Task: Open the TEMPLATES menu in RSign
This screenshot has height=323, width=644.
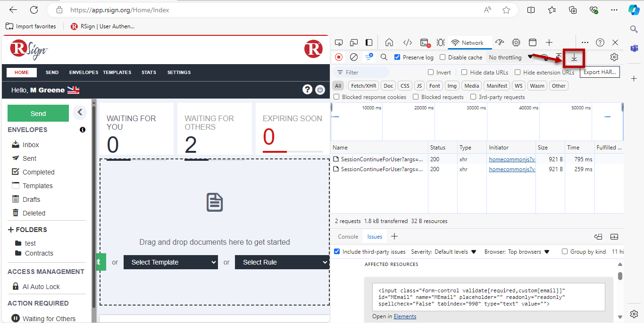Action: pyautogui.click(x=117, y=72)
